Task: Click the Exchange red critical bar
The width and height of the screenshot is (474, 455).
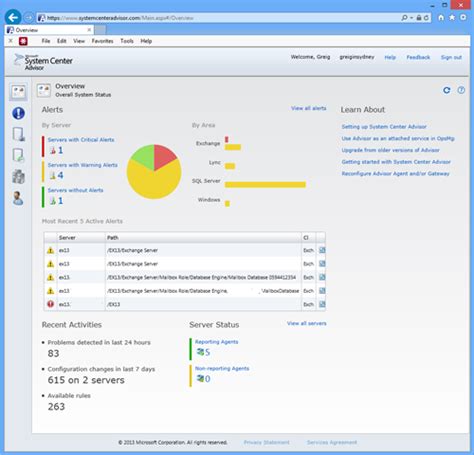Action: (x=227, y=139)
